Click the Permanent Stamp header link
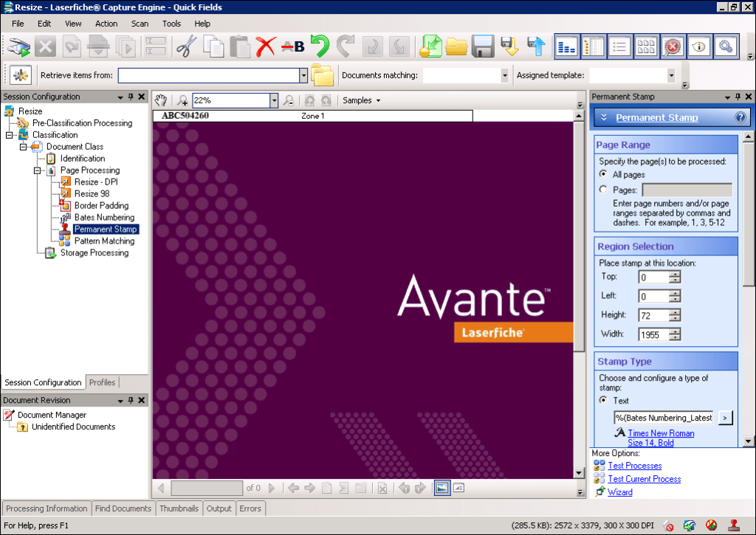 tap(656, 117)
